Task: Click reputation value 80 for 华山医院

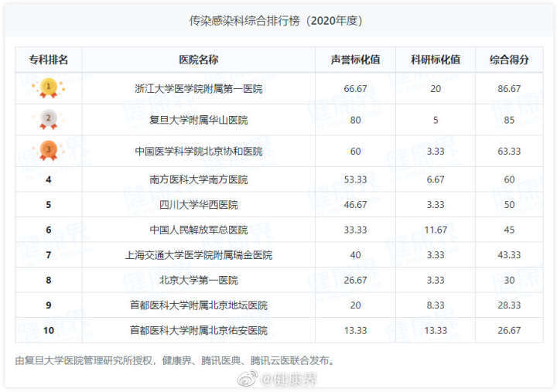Action: click(x=355, y=120)
